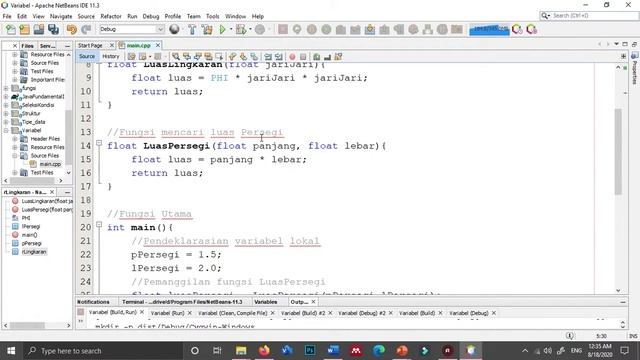Click the Save All toolbar icon
The image size is (640, 360).
[x=53, y=29]
